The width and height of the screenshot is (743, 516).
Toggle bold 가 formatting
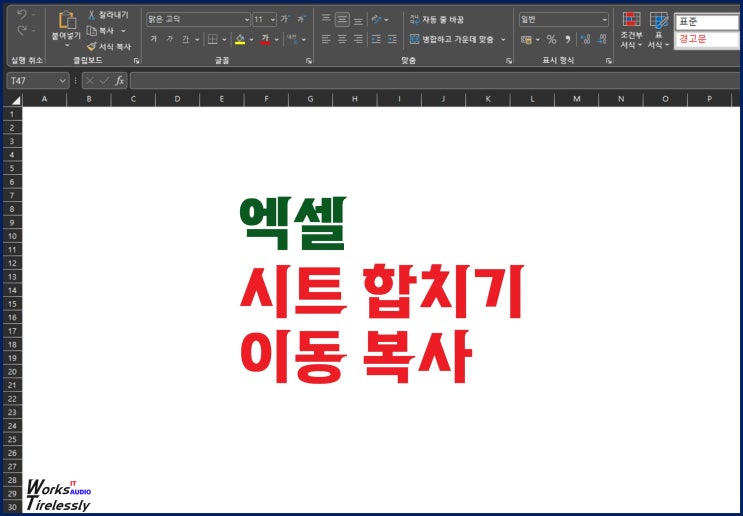[x=154, y=39]
